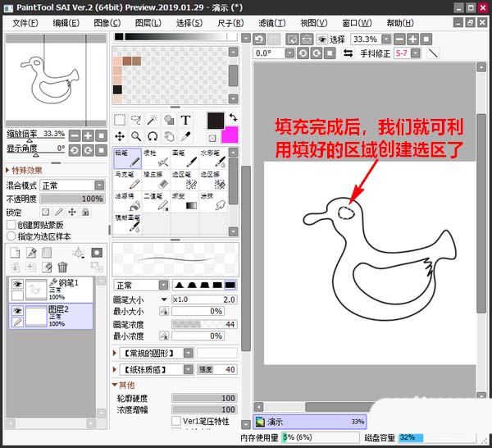Select the 铅笔 pencil brush
The height and width of the screenshot is (448, 492).
[x=127, y=158]
